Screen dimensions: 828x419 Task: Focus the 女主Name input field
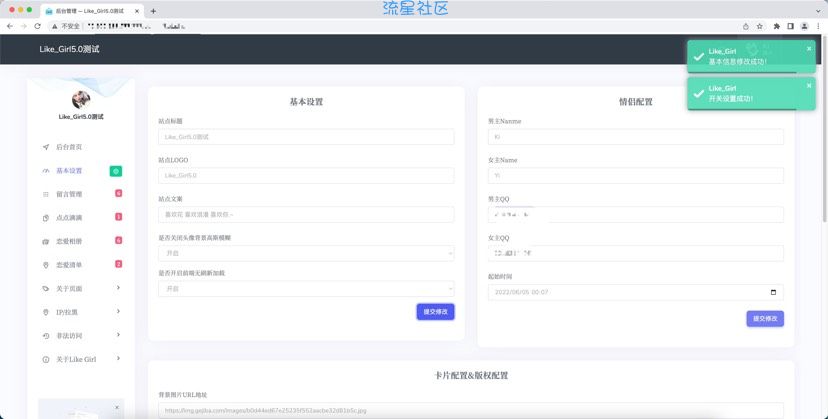pos(636,175)
